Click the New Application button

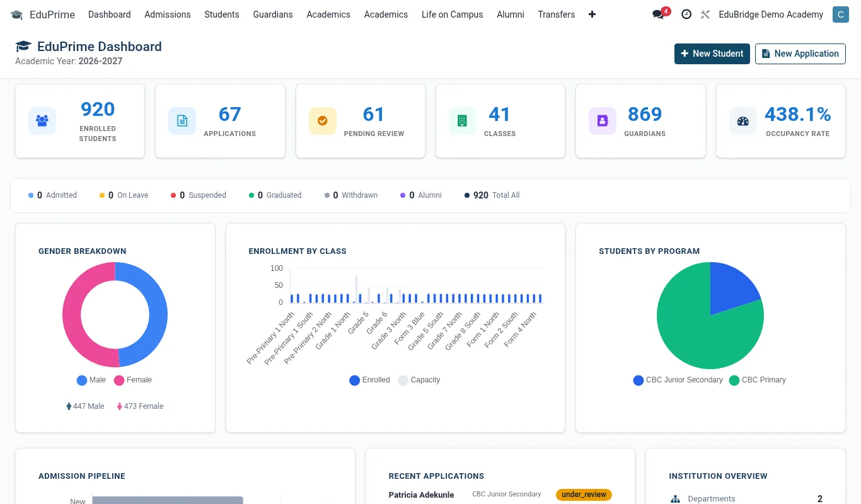tap(800, 54)
